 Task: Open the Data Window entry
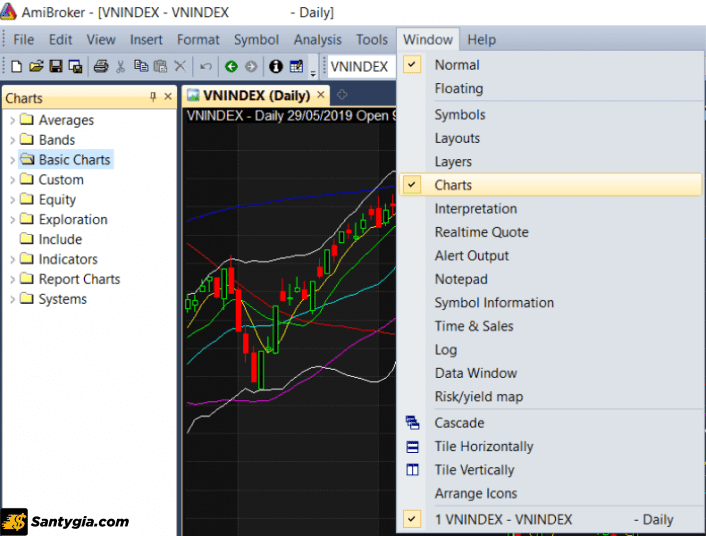coord(550,373)
